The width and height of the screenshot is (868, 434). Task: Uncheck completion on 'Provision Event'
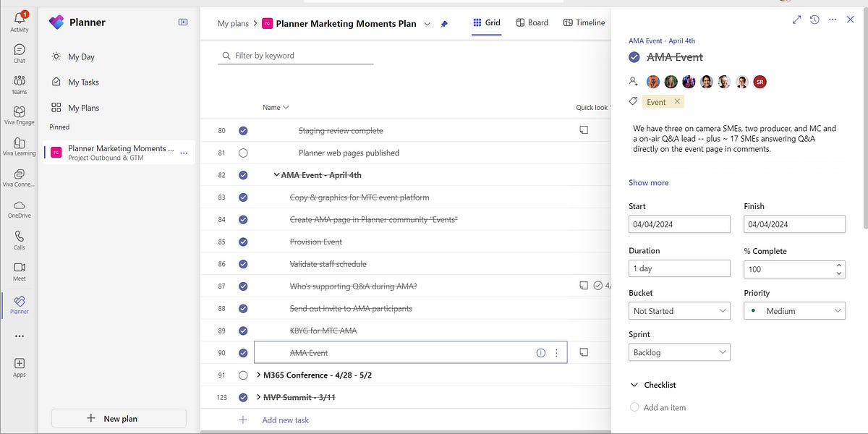click(x=242, y=242)
